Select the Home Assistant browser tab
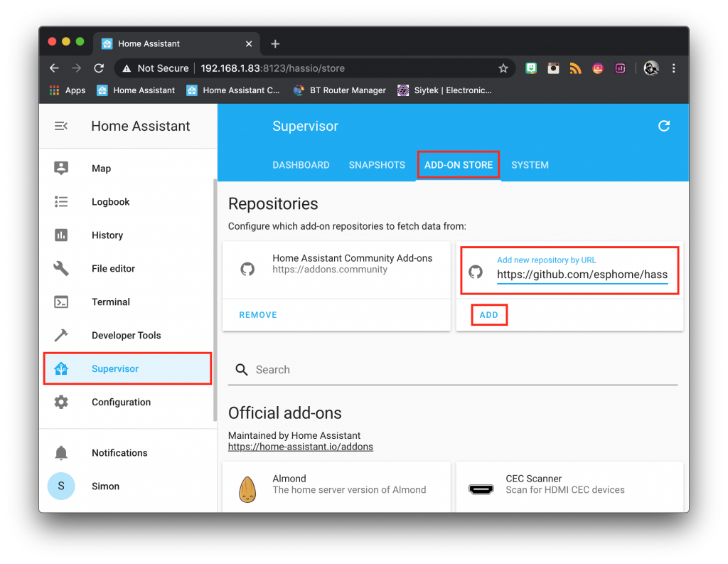Screen dimensions: 728x564 pyautogui.click(x=176, y=43)
